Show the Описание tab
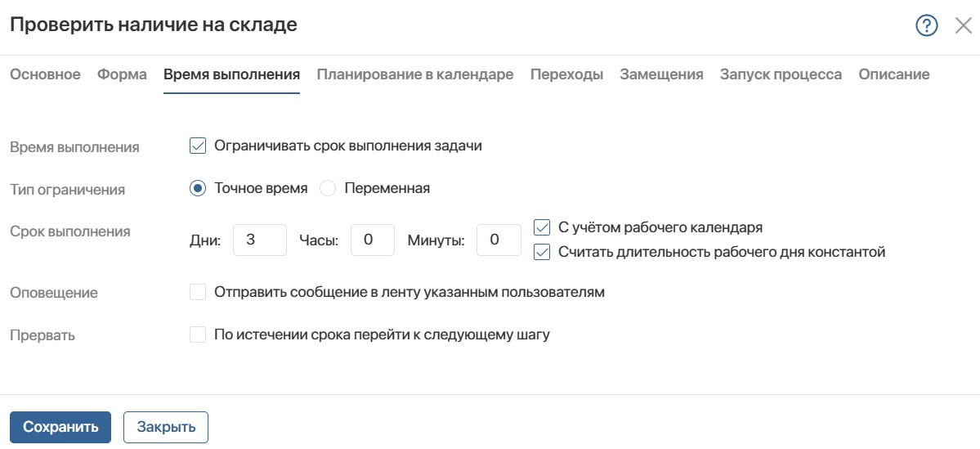980x449 pixels. coord(893,74)
